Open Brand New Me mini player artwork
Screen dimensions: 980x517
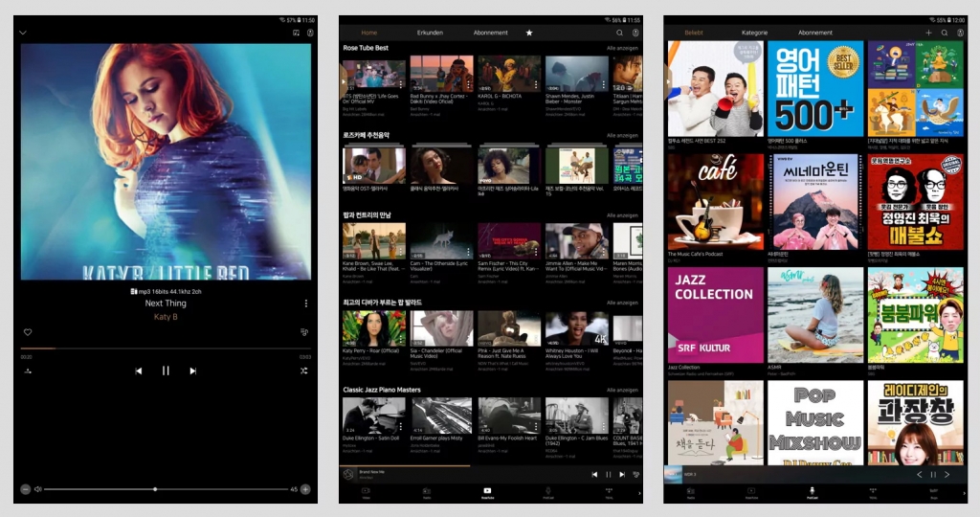348,475
